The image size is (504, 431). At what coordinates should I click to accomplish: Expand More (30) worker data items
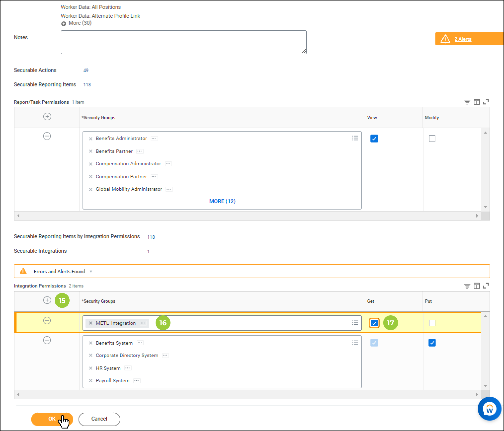click(76, 23)
